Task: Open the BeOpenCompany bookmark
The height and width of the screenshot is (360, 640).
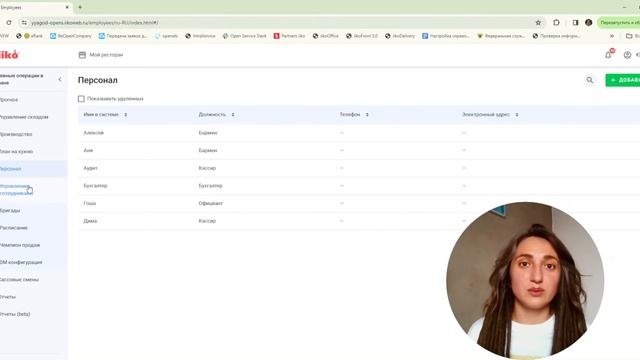Action: pyautogui.click(x=71, y=36)
